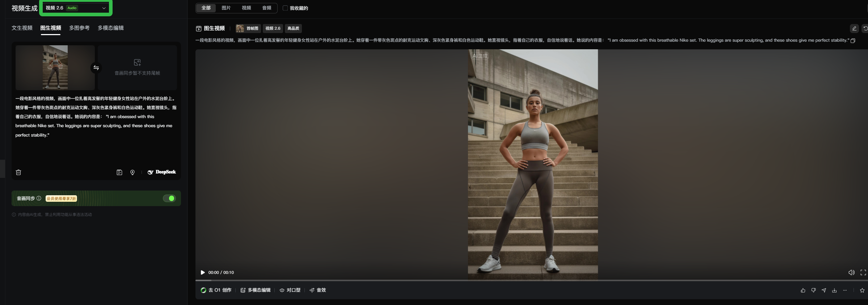Give the video a thumbs up
The height and width of the screenshot is (305, 868).
click(803, 290)
